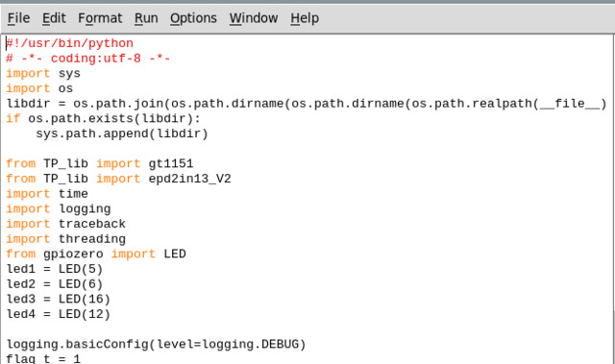Click the 'import logging' line
615x364 pixels.
[x=59, y=208]
